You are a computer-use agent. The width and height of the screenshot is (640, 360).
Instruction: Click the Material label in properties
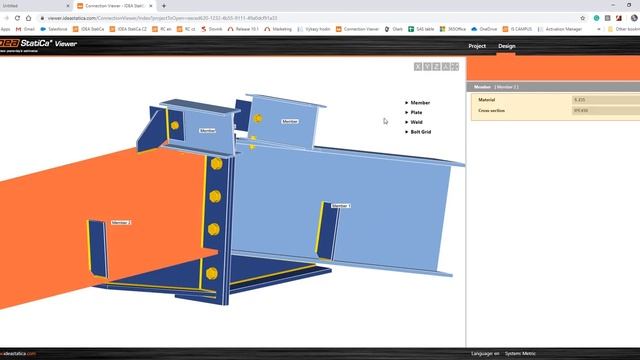coord(487,100)
